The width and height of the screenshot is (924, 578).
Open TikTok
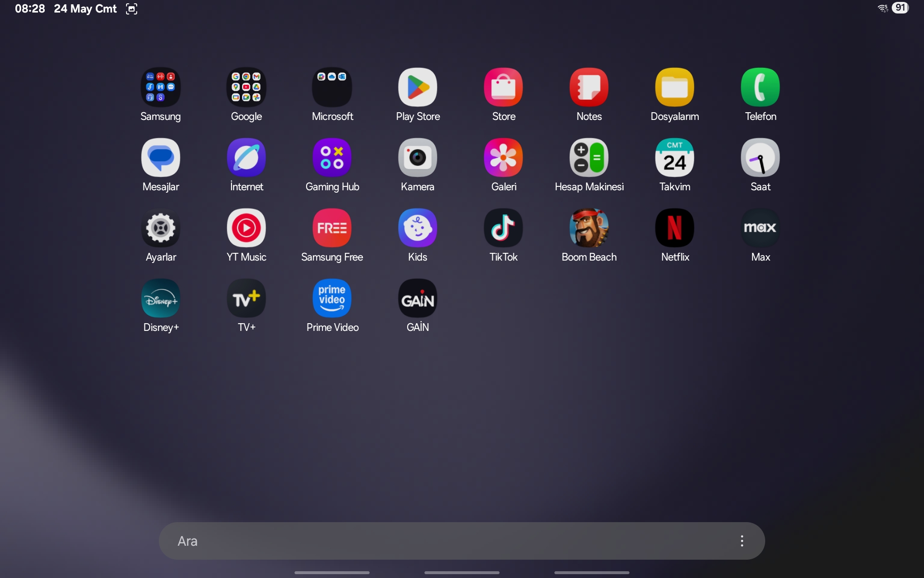coord(503,228)
